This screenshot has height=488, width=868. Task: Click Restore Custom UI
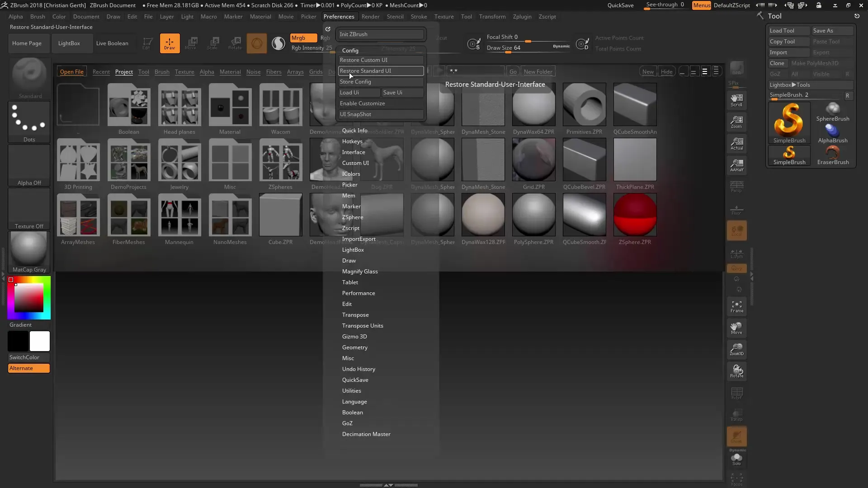tap(381, 60)
